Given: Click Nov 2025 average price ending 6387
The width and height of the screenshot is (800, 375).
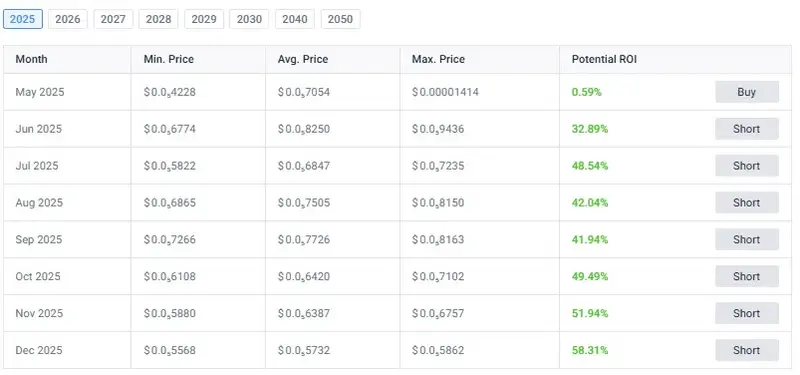Looking at the screenshot, I should point(304,313).
